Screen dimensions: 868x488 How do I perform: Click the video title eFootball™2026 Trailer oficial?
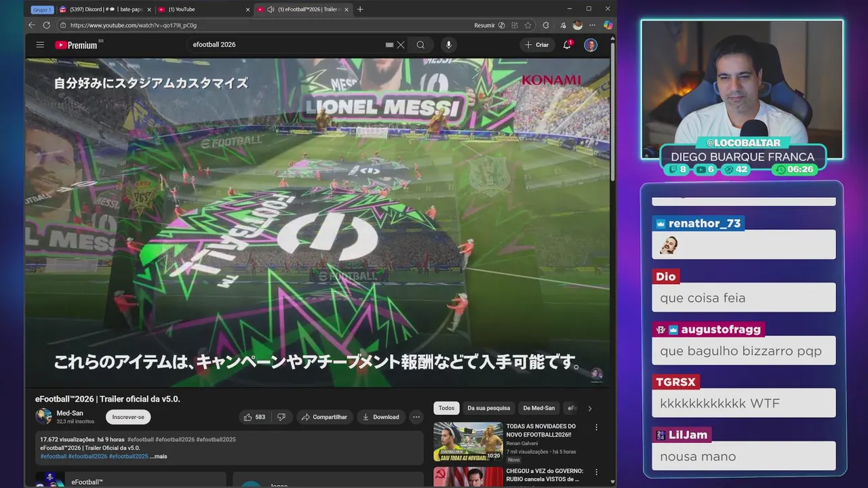tap(107, 399)
